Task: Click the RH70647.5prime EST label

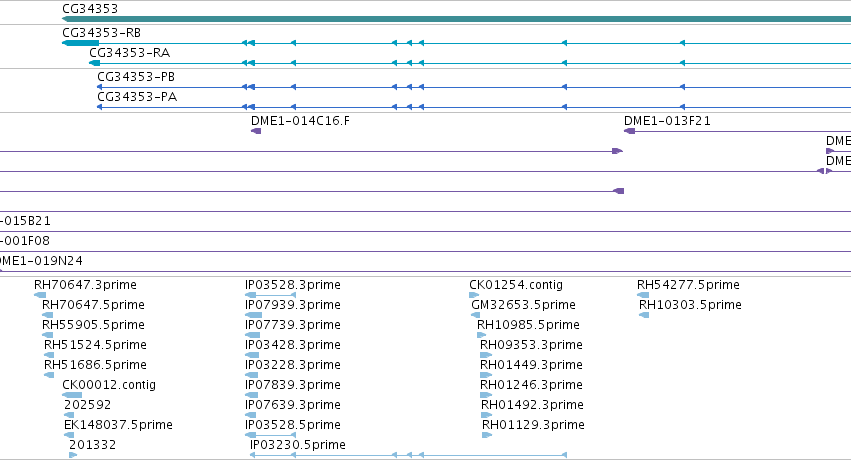Action: [x=93, y=305]
